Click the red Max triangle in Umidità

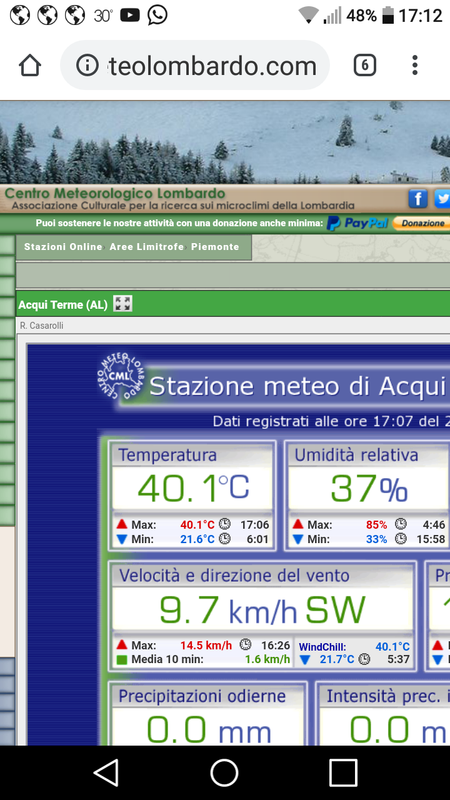[298, 524]
